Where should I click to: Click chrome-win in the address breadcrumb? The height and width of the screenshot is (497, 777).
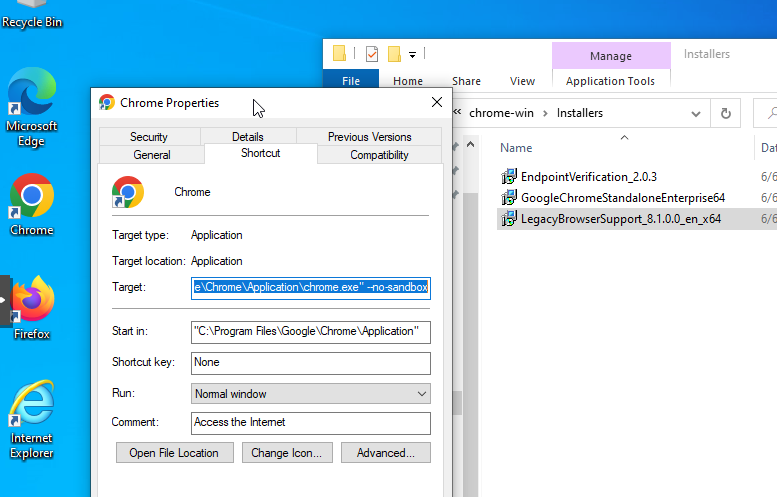click(501, 113)
